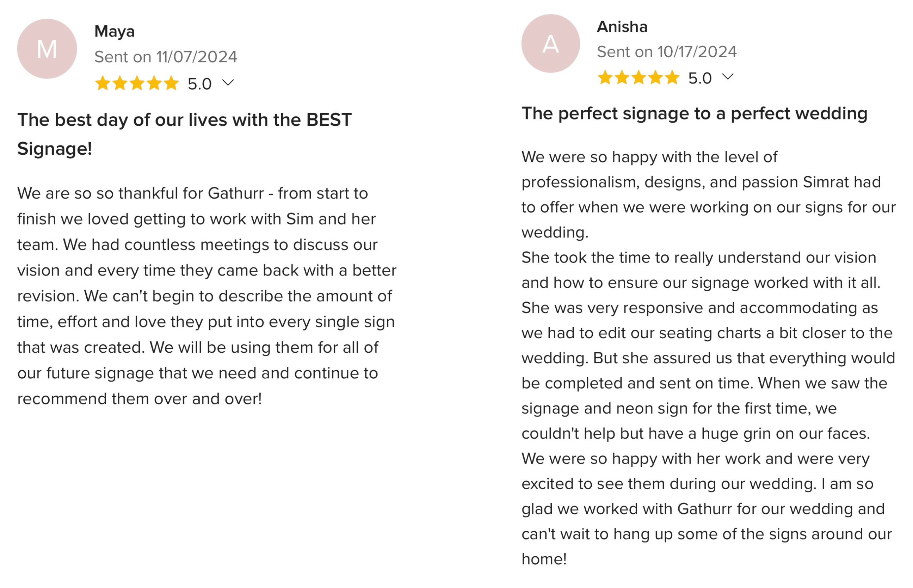Viewport: 913px width, 588px height.
Task: Click the fifth star in Anisha's rating
Action: tap(672, 77)
